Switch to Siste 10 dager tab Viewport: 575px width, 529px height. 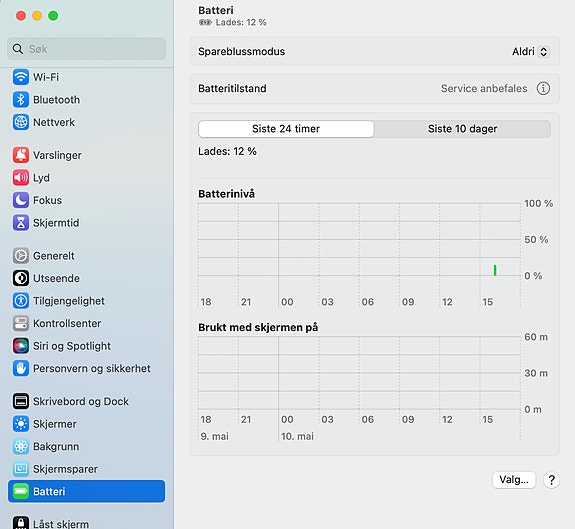(462, 129)
